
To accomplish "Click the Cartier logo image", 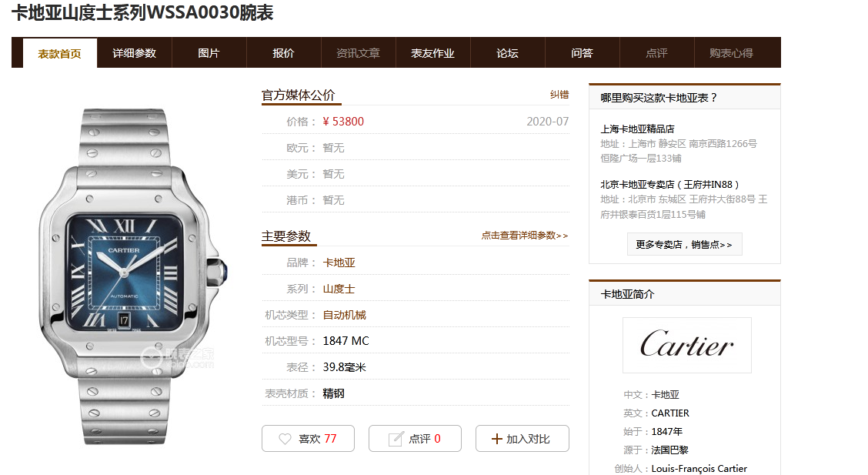I will tap(687, 345).
